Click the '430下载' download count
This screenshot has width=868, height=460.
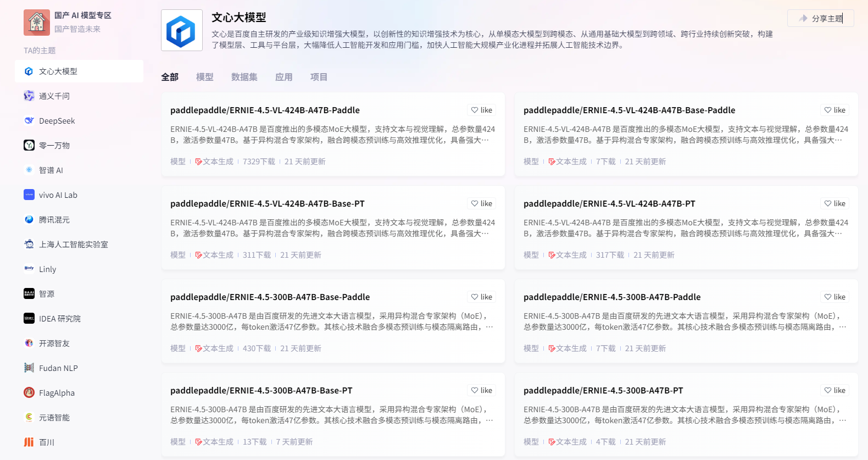tap(257, 348)
